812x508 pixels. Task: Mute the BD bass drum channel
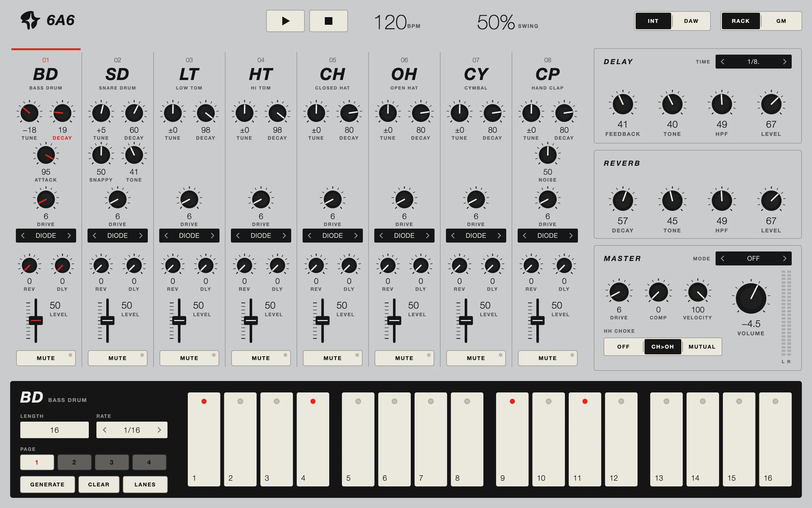46,358
